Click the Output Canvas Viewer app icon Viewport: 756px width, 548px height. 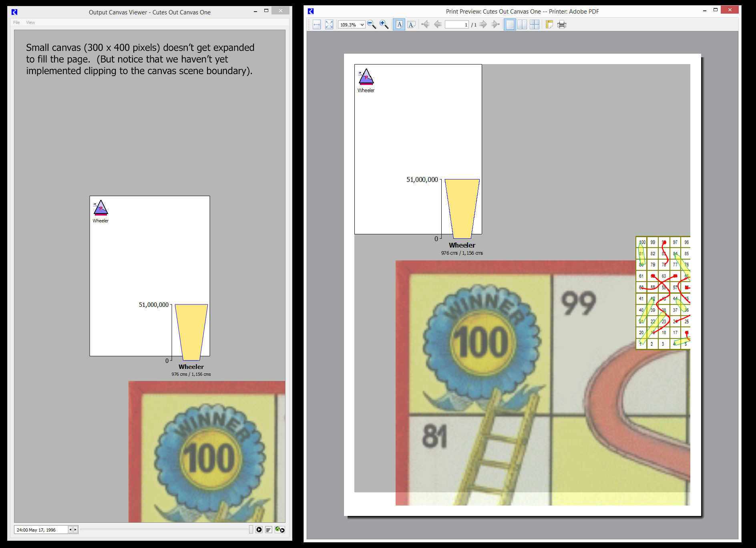(x=14, y=12)
